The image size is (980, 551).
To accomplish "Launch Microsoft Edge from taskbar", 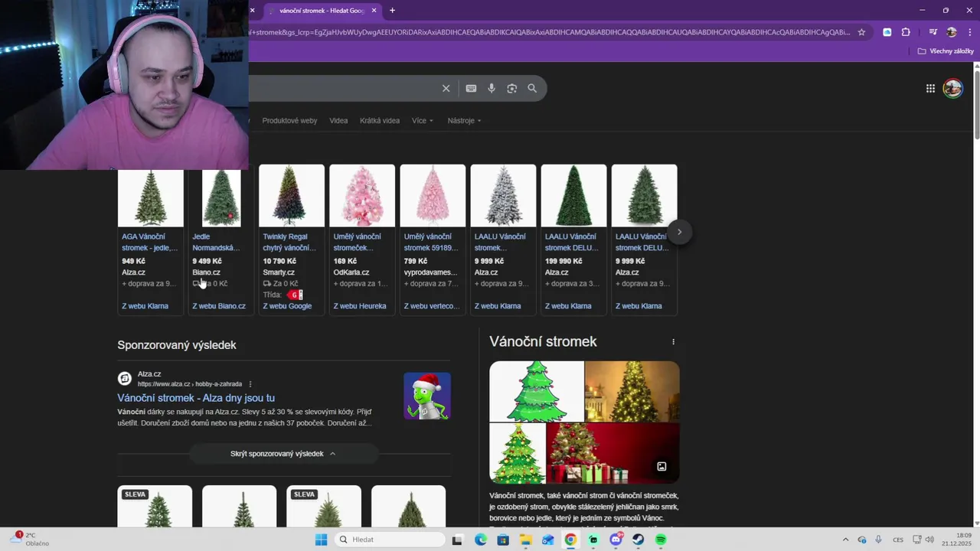I will tap(480, 540).
